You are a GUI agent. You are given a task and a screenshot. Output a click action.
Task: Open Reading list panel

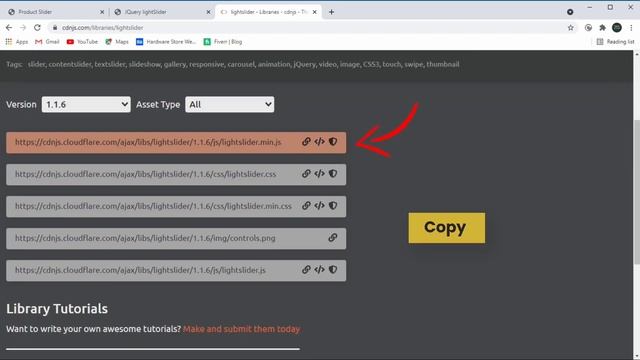(x=616, y=42)
